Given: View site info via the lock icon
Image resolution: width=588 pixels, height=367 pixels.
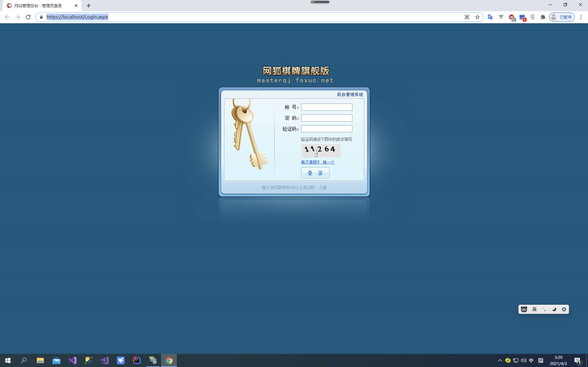Looking at the screenshot, I should [x=41, y=17].
